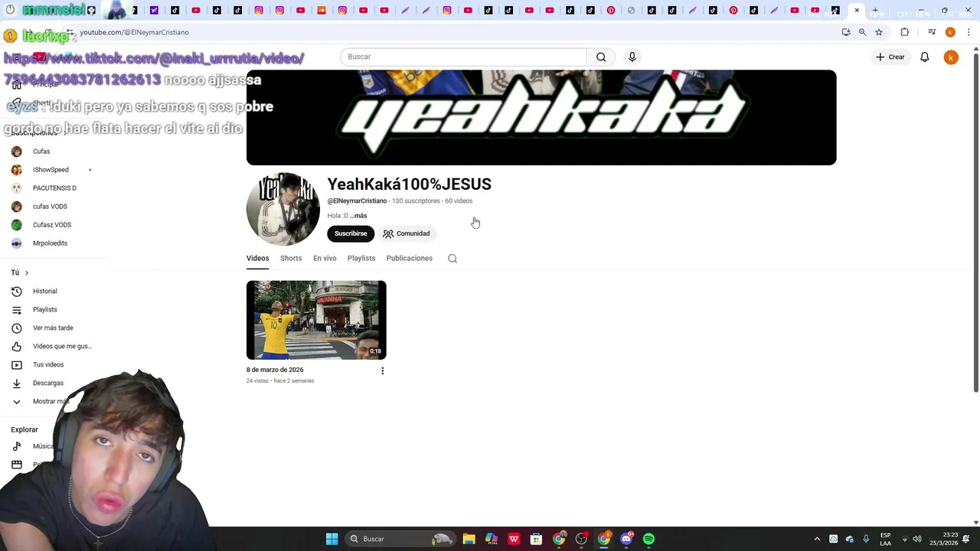This screenshot has height=551, width=980.
Task: Open Chrome media controls icon
Action: (x=932, y=32)
